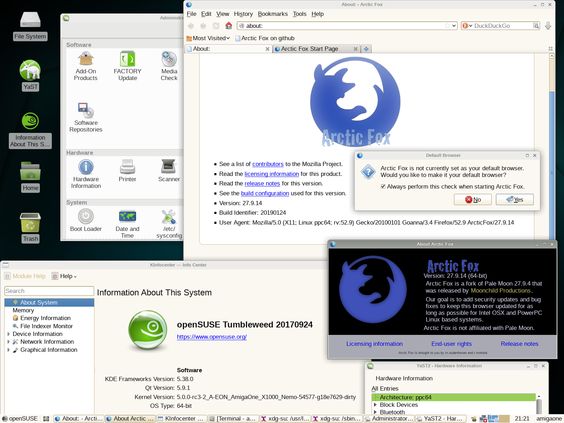Open URL bar history dropdown

(454, 26)
